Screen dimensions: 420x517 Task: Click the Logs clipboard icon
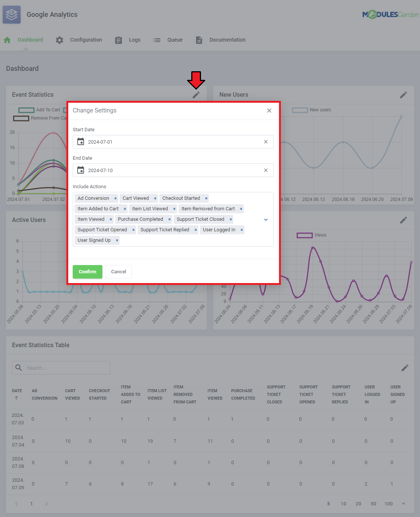pyautogui.click(x=118, y=40)
